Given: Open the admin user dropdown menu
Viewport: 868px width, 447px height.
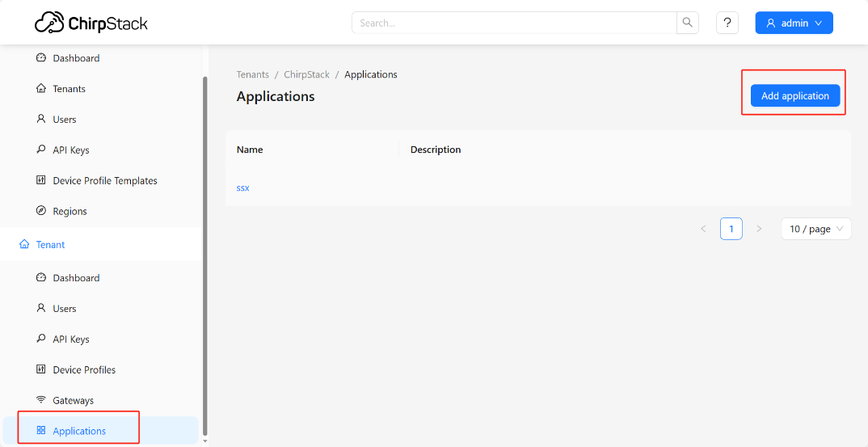Looking at the screenshot, I should pos(794,23).
